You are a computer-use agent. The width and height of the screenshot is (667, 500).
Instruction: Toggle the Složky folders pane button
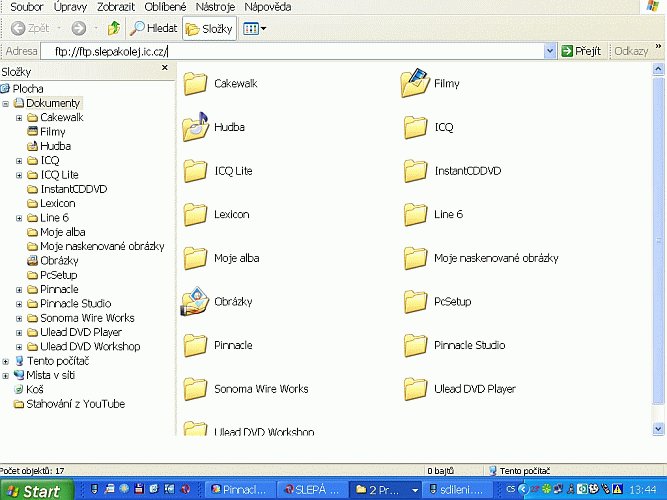point(209,29)
